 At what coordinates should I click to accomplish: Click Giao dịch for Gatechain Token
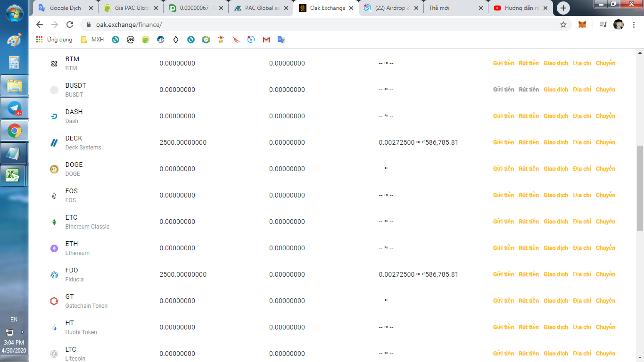(x=556, y=301)
